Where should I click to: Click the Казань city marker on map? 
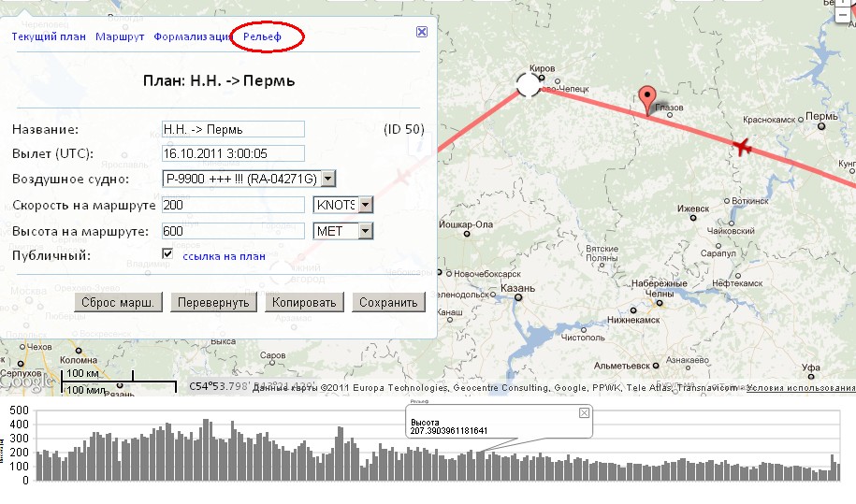coord(518,302)
